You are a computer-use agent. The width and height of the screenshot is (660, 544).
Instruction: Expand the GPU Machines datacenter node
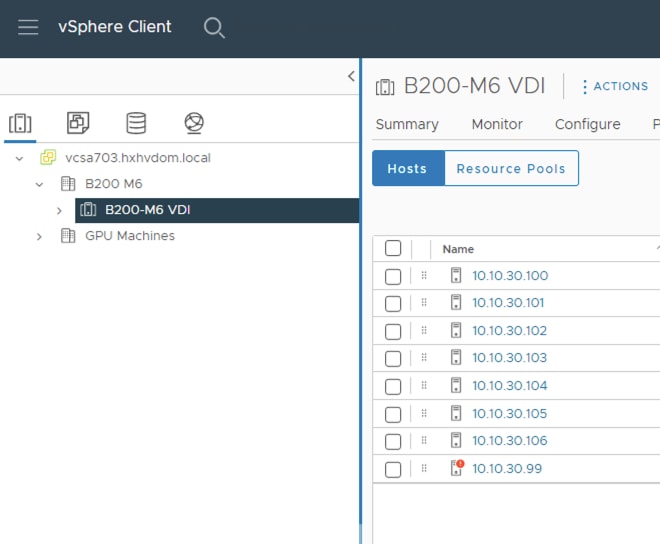pyautogui.click(x=39, y=237)
